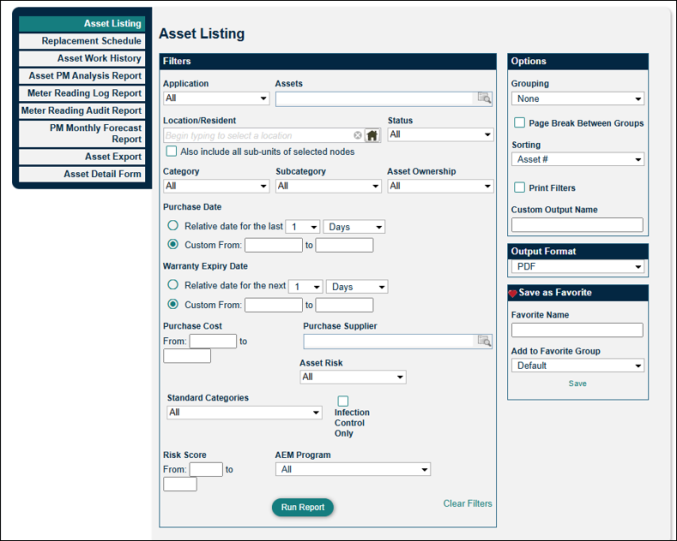Image resolution: width=677 pixels, height=541 pixels.
Task: Open Asset Detail Form
Action: coord(82,174)
